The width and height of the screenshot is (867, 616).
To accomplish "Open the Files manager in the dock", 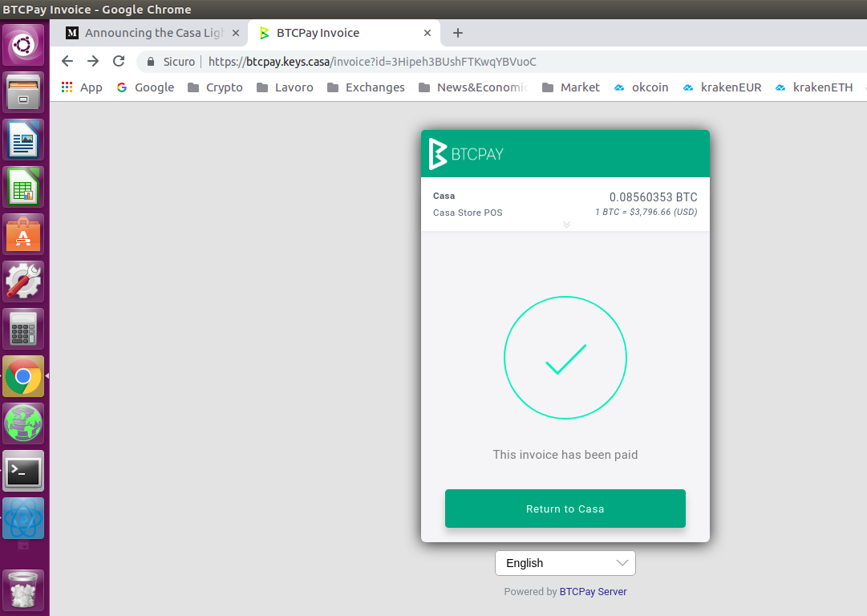I will tap(23, 92).
